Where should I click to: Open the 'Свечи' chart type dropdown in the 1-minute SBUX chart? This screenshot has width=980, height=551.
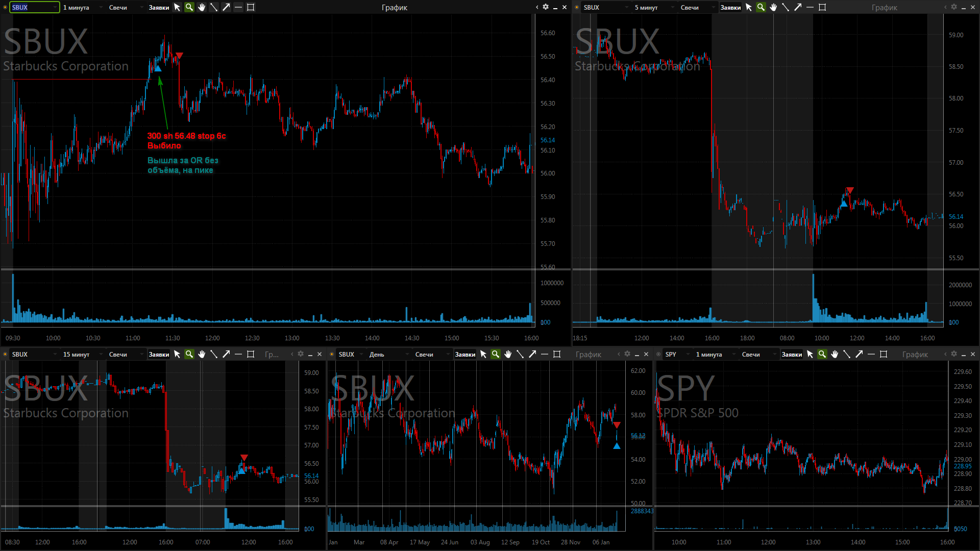click(126, 7)
